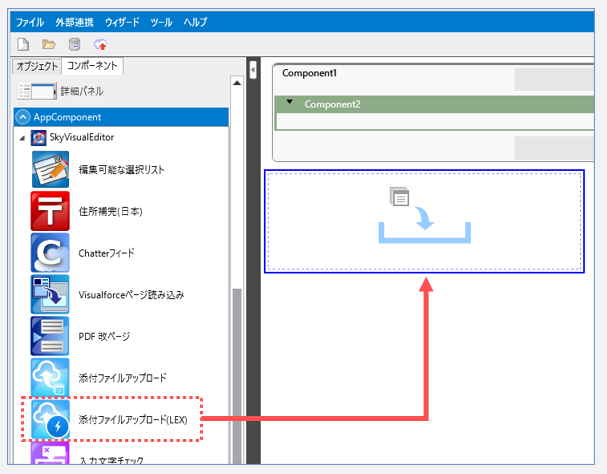
Task: Switch to the オブジェクト tab
Action: coord(37,66)
